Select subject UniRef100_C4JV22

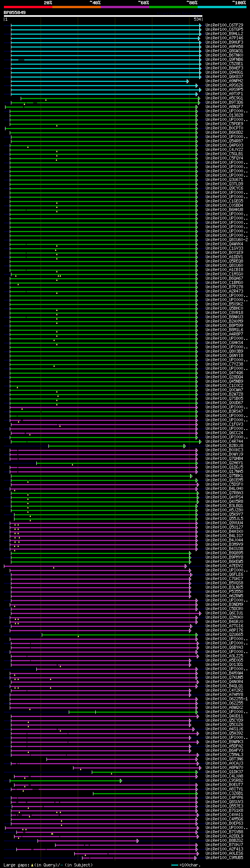pos(224,150)
